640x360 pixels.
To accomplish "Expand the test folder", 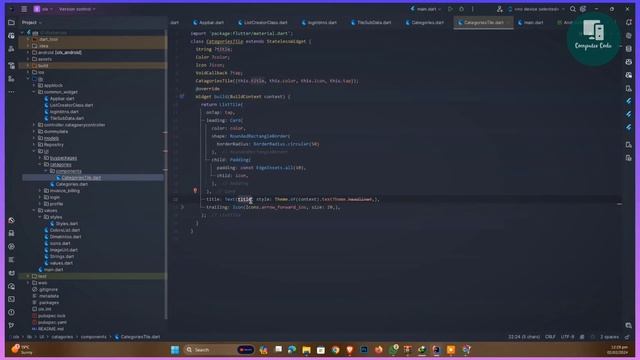I will pyautogui.click(x=28, y=276).
